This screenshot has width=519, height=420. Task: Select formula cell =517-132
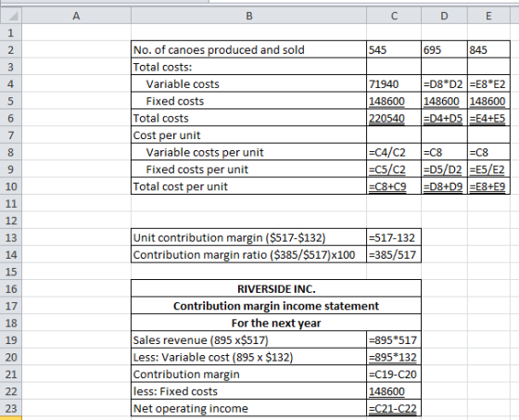(394, 237)
